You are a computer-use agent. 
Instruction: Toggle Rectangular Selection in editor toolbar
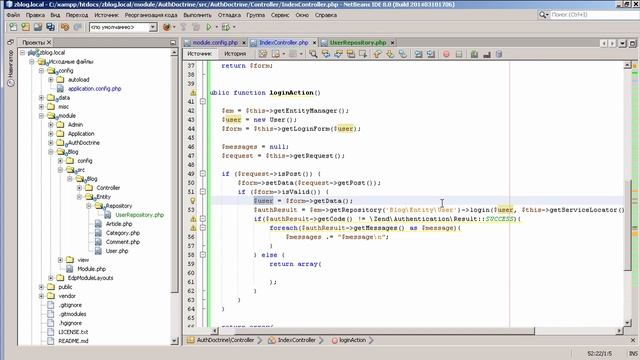(363, 54)
